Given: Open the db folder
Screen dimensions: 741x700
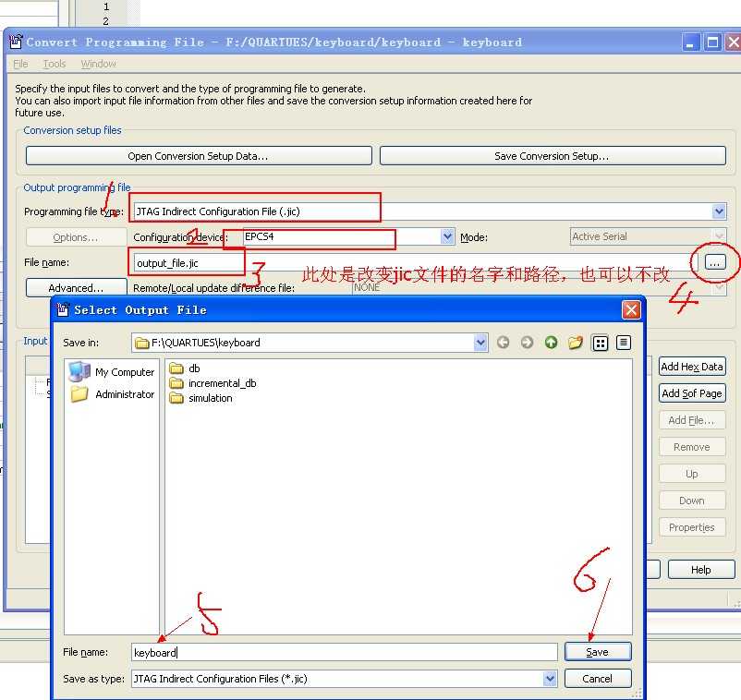Looking at the screenshot, I should pos(185,368).
